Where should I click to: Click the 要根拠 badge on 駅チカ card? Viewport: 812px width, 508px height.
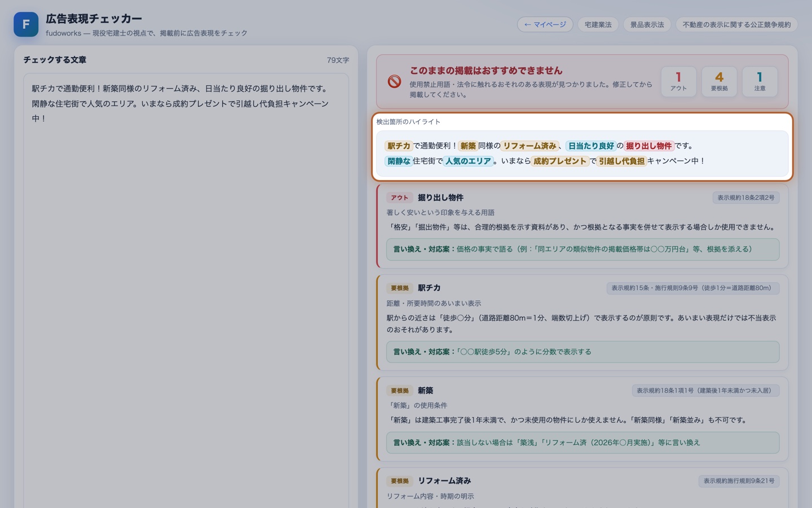[399, 288]
